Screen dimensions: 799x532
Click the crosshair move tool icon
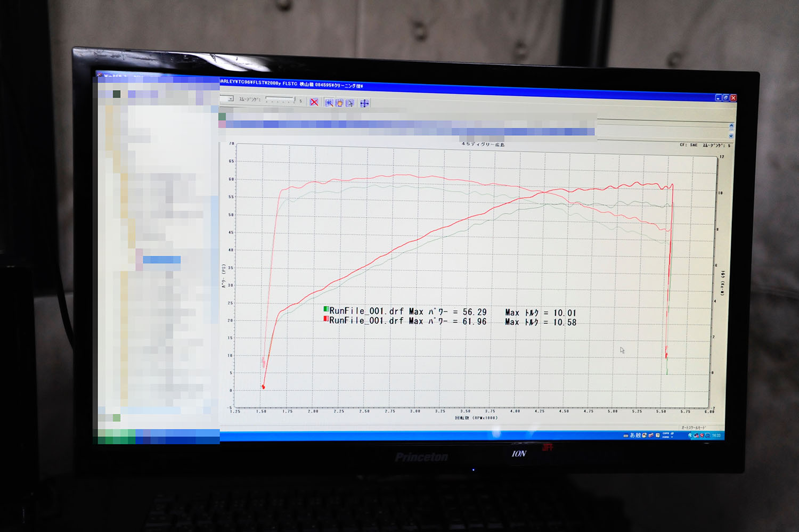tap(364, 103)
